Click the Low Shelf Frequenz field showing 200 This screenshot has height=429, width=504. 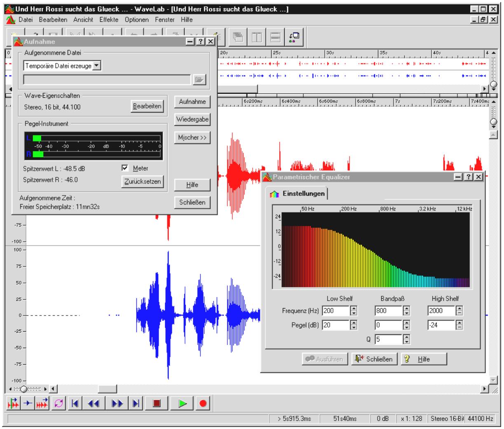336,311
